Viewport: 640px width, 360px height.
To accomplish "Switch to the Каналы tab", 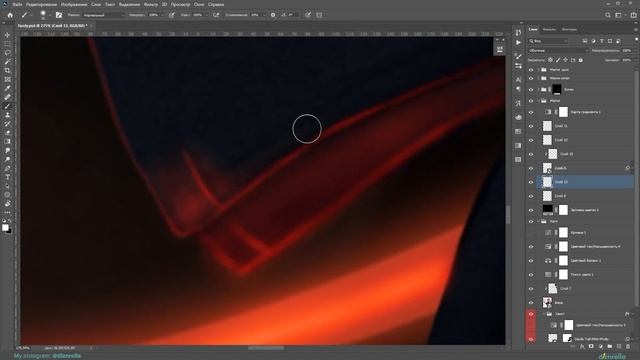I will pos(549,29).
